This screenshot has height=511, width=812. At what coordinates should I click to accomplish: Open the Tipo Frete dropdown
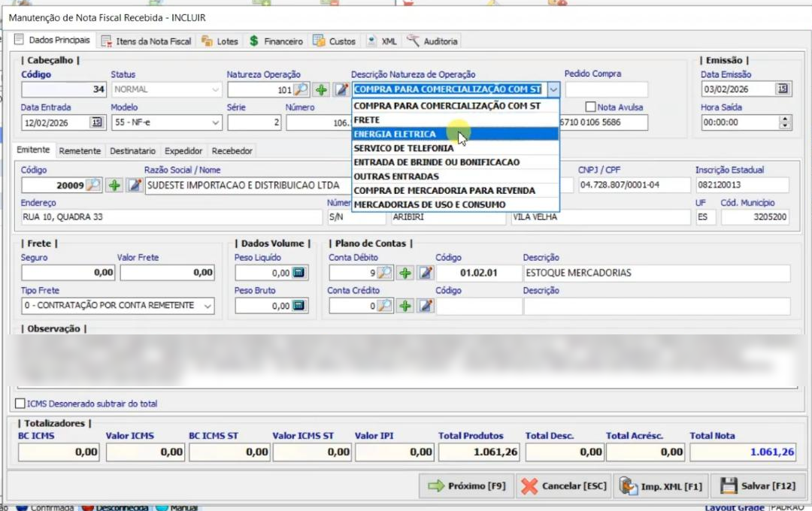[208, 305]
